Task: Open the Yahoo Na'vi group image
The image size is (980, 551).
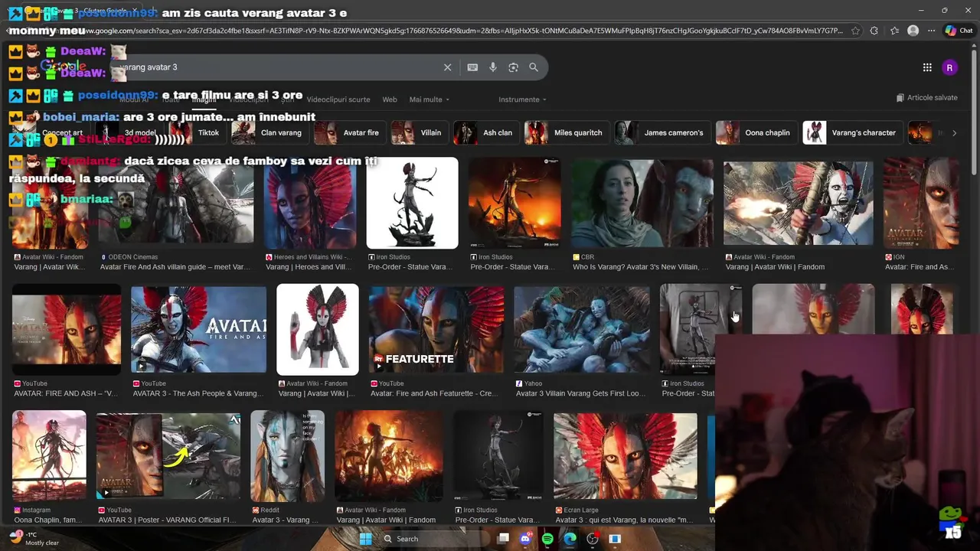Action: pyautogui.click(x=582, y=329)
